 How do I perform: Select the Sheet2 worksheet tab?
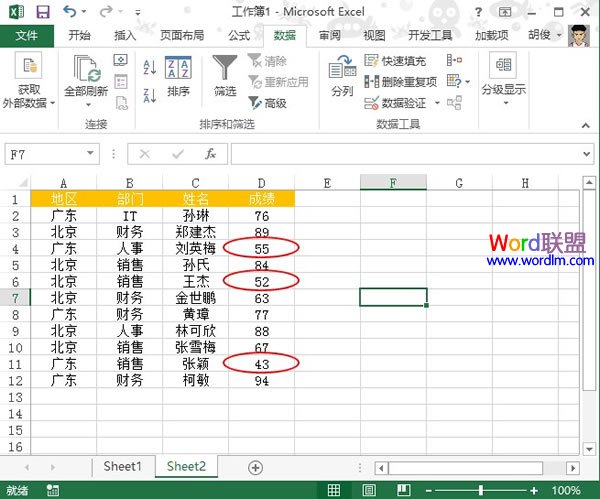click(x=186, y=466)
